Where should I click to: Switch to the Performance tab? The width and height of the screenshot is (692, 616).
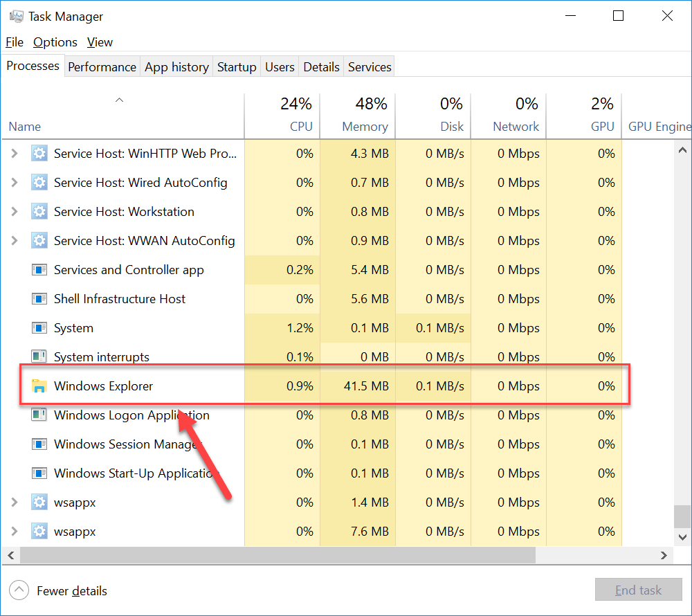(102, 67)
